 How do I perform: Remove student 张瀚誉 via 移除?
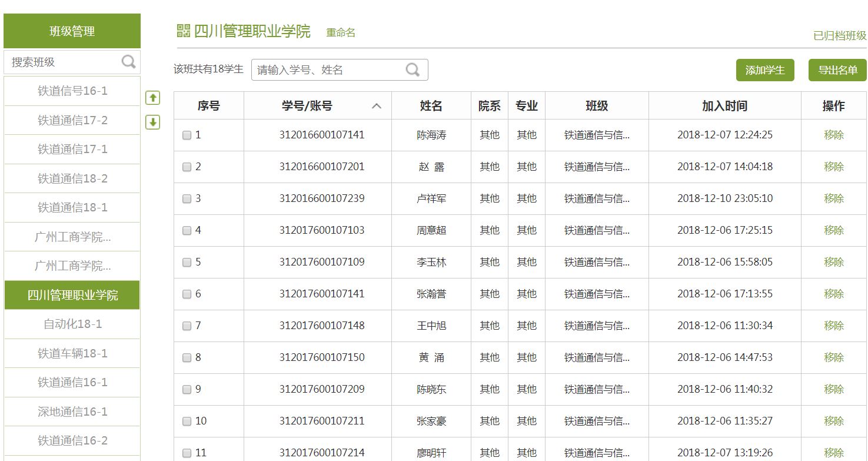click(834, 294)
